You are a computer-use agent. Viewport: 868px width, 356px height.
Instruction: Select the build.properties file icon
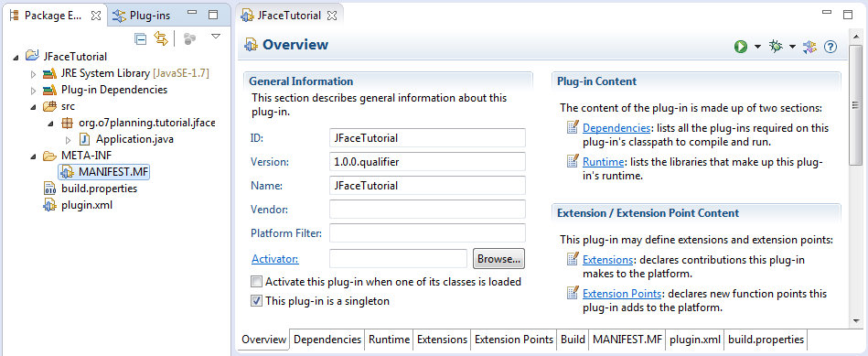pyautogui.click(x=49, y=189)
